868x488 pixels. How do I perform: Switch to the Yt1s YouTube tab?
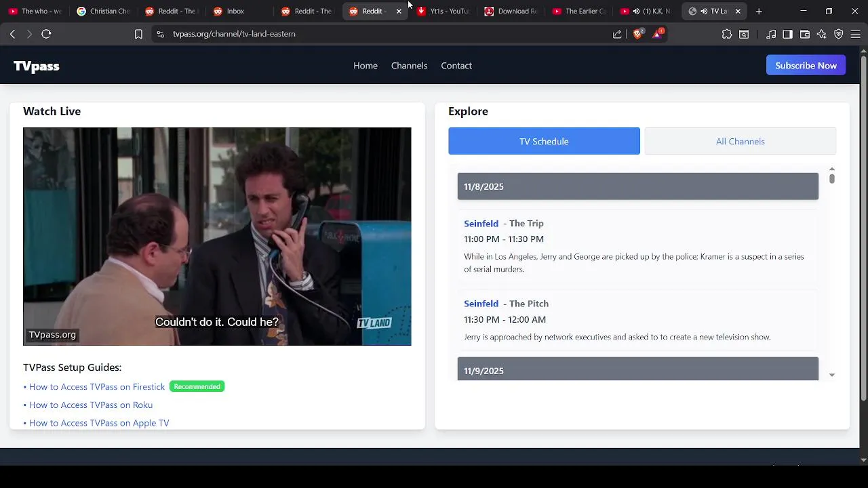(442, 11)
